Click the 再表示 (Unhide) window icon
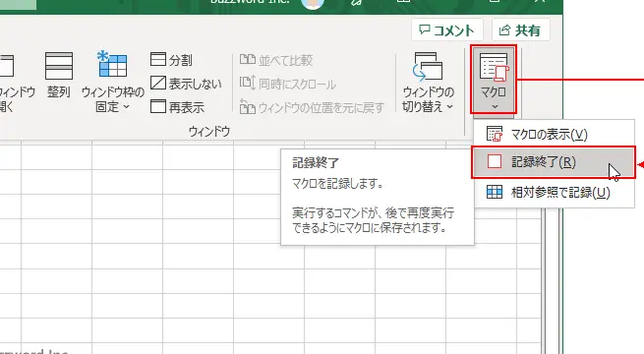The width and height of the screenshot is (644, 354). tap(158, 106)
